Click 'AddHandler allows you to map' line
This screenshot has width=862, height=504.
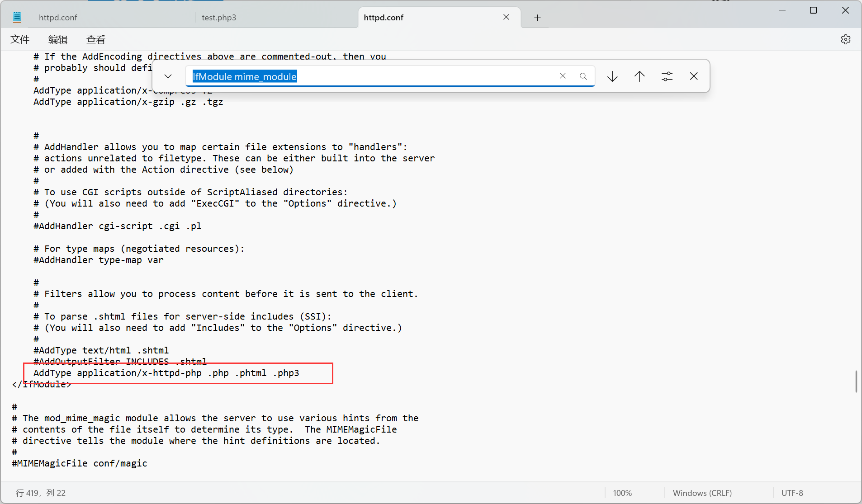[x=220, y=147]
